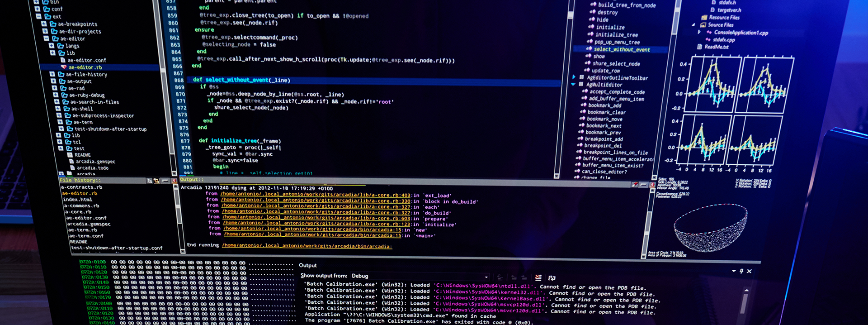
Task: Click the C++ file icon beside stdafx.cpp
Action: coord(708,40)
